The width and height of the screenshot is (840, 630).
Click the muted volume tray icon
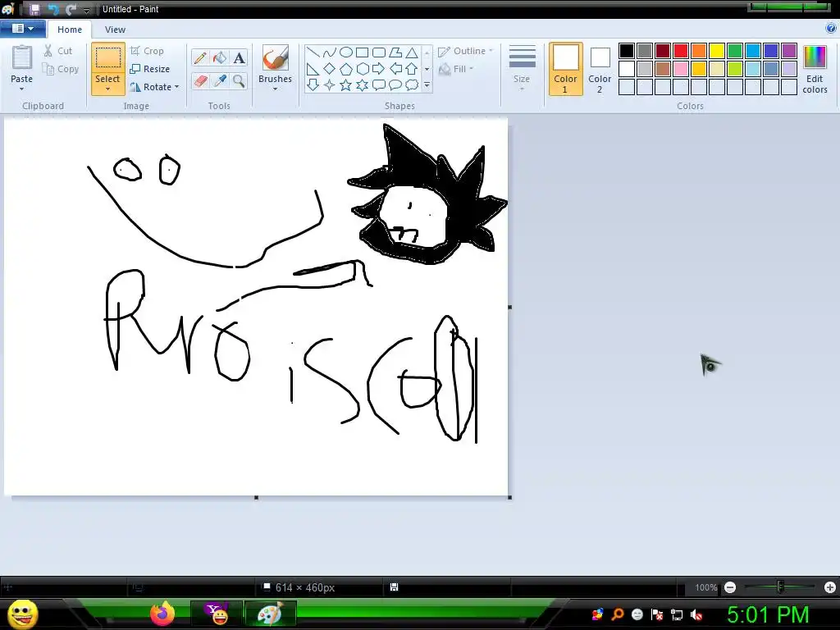coord(696,615)
